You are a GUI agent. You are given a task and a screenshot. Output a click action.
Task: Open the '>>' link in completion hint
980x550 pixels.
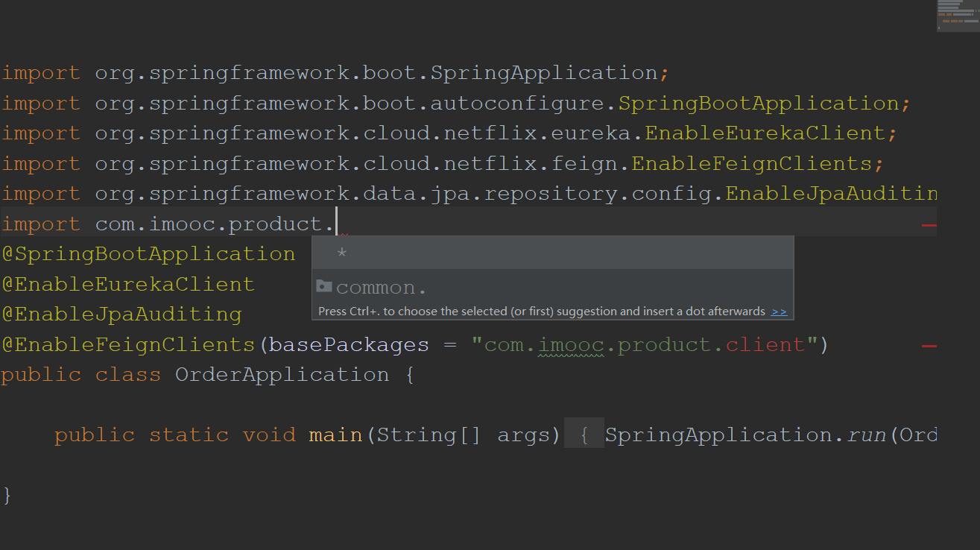(x=779, y=312)
